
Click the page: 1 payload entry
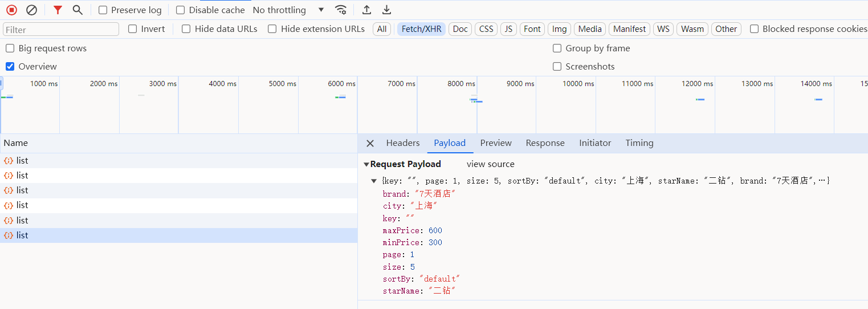[398, 255]
